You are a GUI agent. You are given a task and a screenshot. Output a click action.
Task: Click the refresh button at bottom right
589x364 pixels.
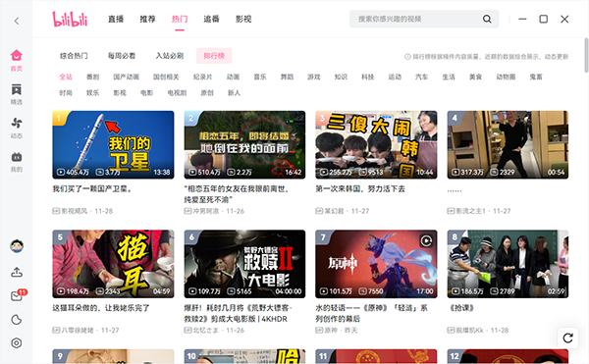tap(567, 338)
